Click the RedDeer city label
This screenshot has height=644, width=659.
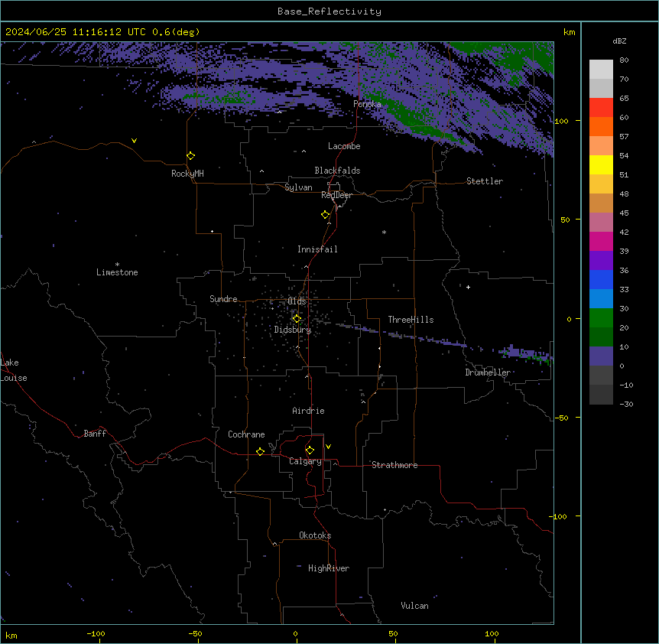pyautogui.click(x=336, y=195)
